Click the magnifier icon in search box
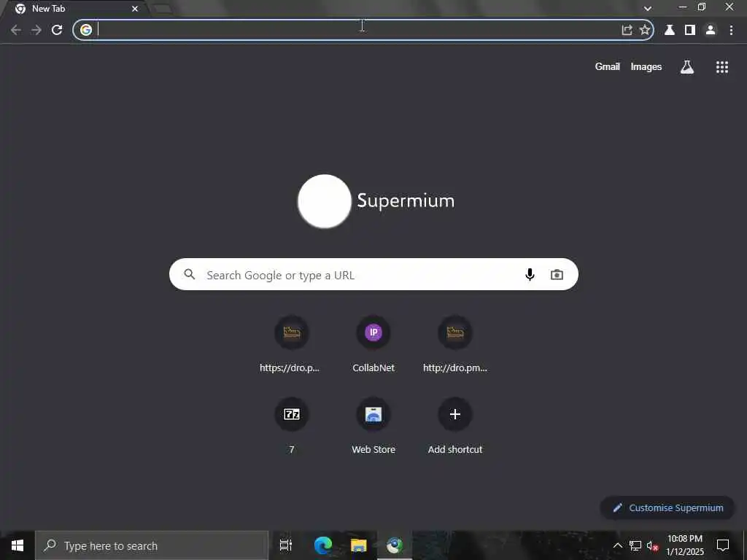Viewport: 747px width, 560px height. coord(190,274)
